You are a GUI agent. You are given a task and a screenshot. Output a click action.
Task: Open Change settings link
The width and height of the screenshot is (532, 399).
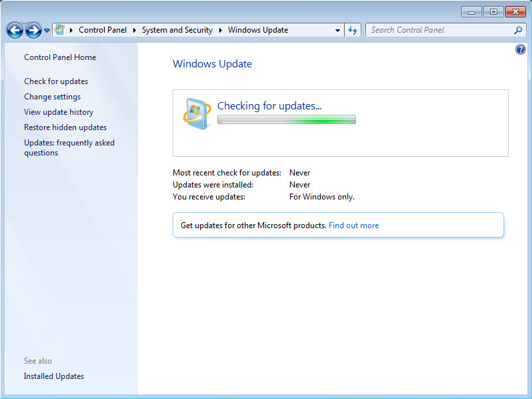52,97
